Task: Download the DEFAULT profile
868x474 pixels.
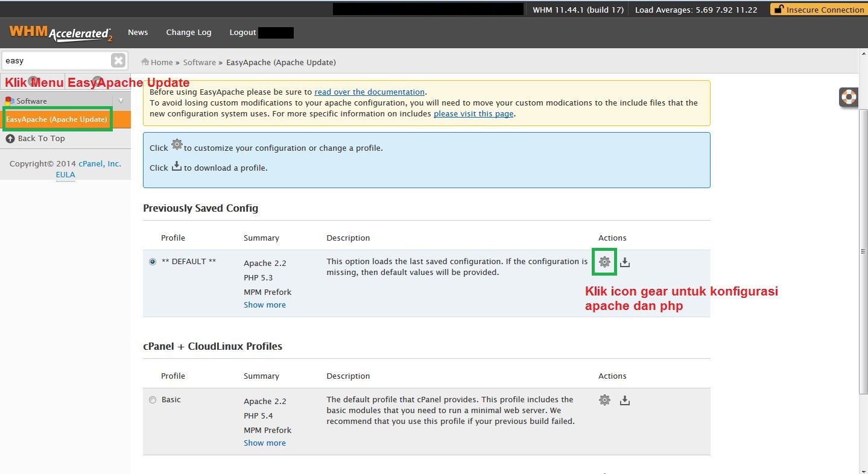Action: click(625, 262)
